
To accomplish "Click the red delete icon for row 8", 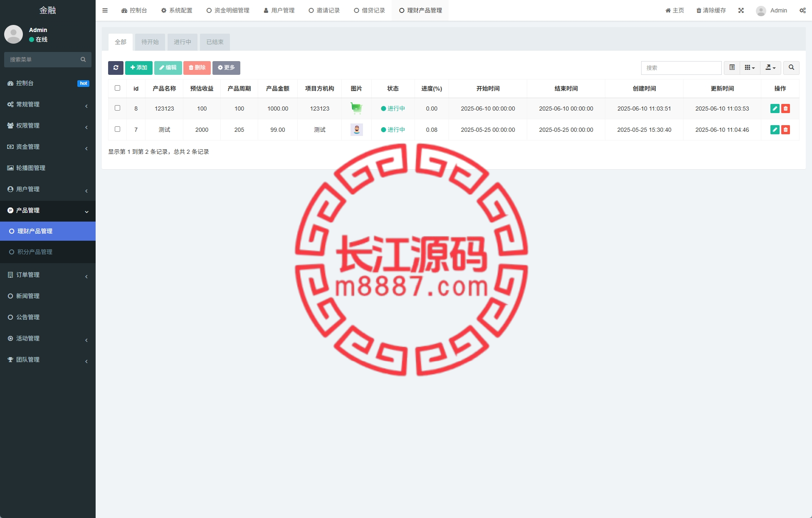I will point(785,109).
